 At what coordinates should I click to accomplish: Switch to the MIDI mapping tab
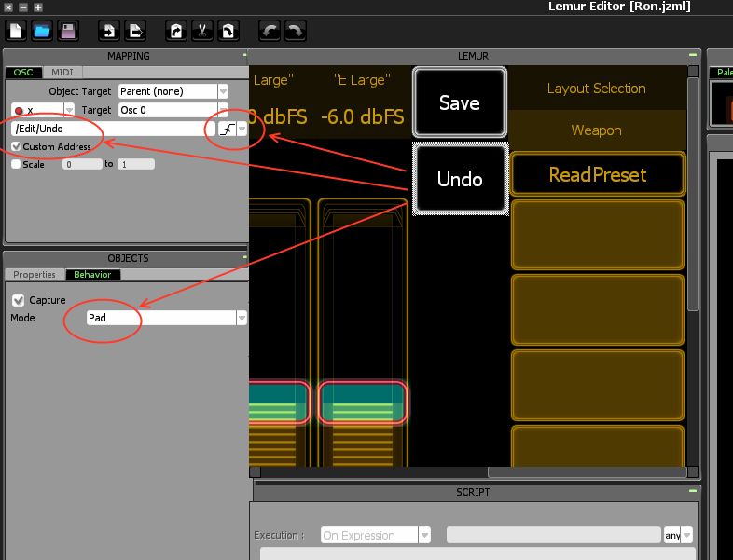[62, 73]
